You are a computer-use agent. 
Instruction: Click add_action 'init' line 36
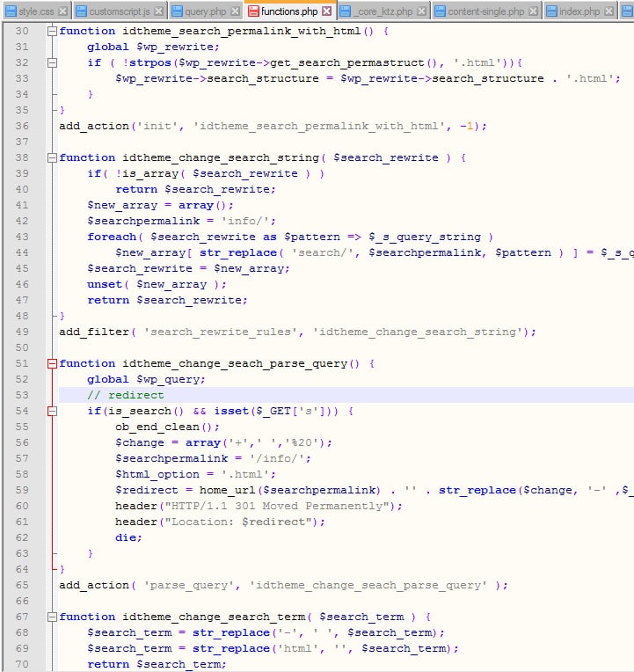coord(273,126)
